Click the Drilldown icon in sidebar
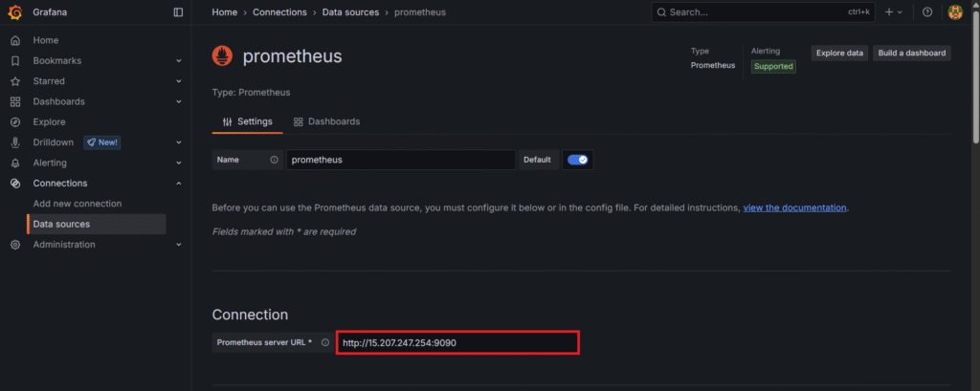Image resolution: width=980 pixels, height=391 pixels. [15, 142]
